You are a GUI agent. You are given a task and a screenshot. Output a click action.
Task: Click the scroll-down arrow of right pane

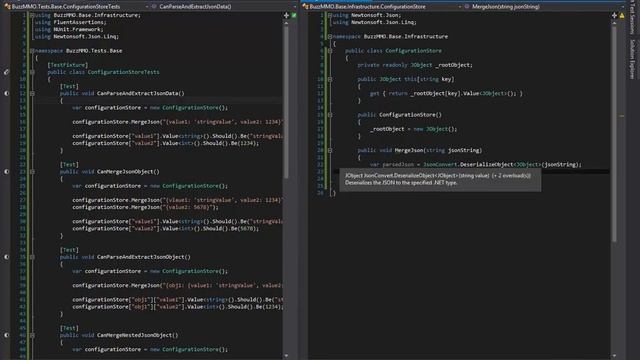coord(614,356)
